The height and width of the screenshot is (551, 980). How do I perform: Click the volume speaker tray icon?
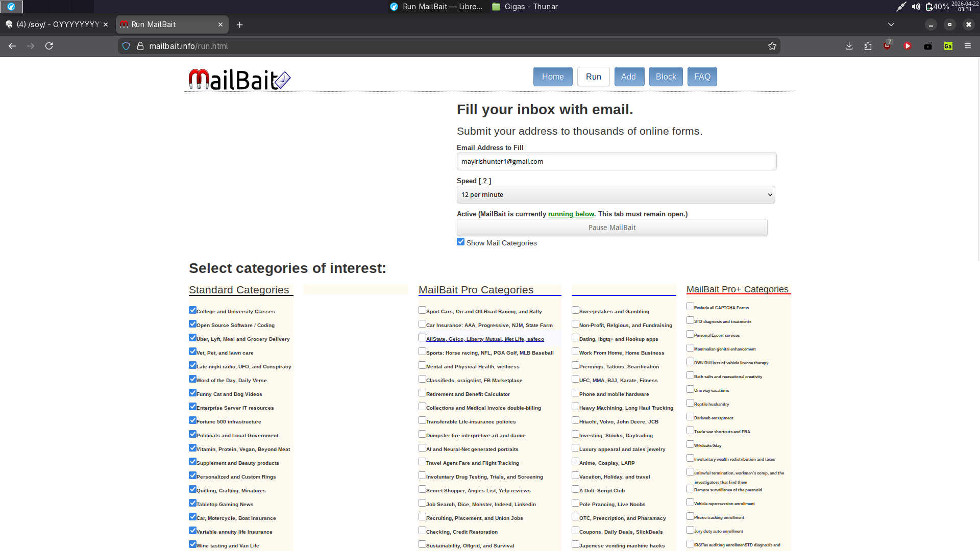tap(916, 7)
